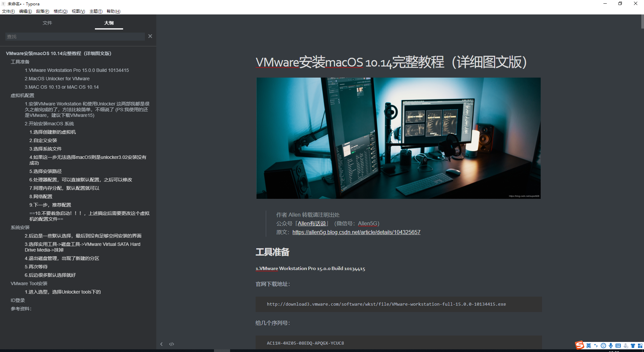Jump to 系统安装 in the outline
The width and height of the screenshot is (644, 352).
[20, 227]
